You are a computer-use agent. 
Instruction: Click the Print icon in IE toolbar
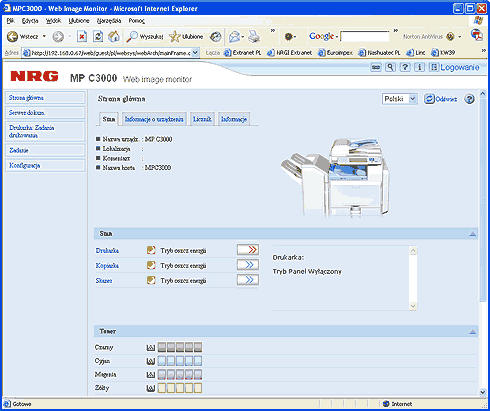[x=254, y=36]
